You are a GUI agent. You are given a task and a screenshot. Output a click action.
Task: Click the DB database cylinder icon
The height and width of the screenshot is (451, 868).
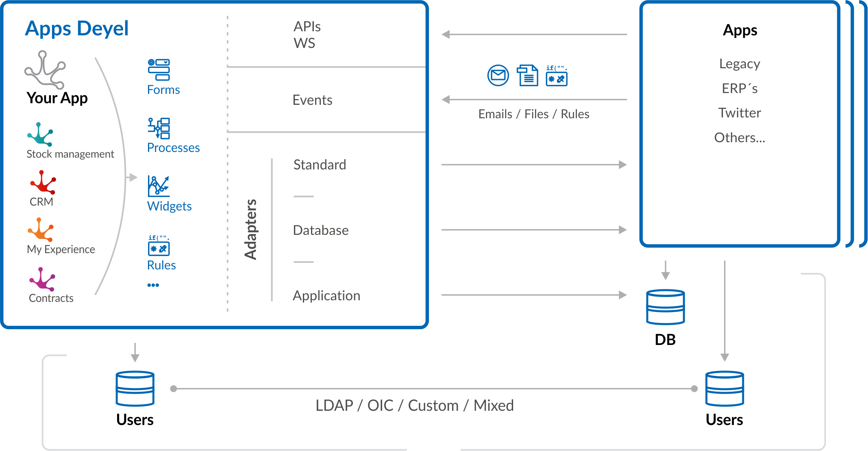point(666,307)
